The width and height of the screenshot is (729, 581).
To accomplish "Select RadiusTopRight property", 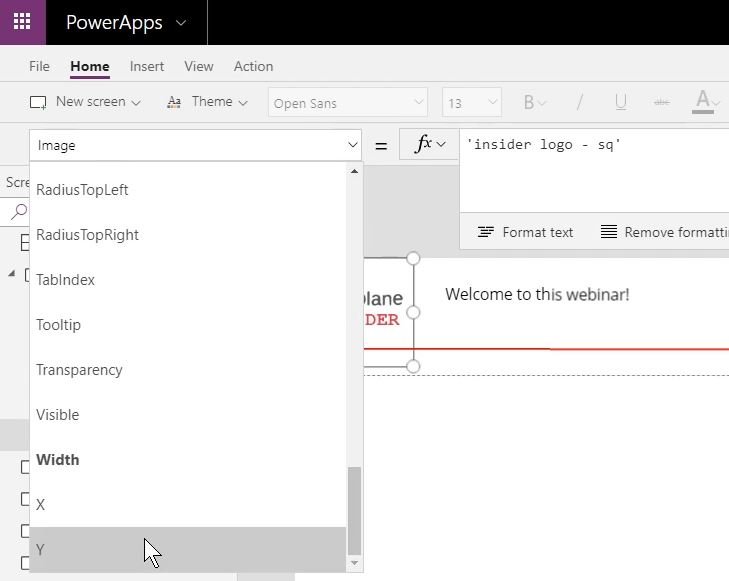I will click(x=188, y=235).
